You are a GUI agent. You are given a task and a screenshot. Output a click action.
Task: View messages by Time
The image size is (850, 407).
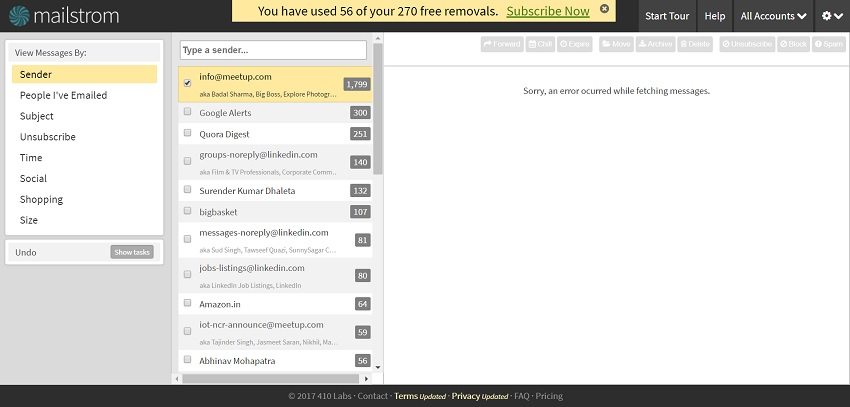coord(85,158)
